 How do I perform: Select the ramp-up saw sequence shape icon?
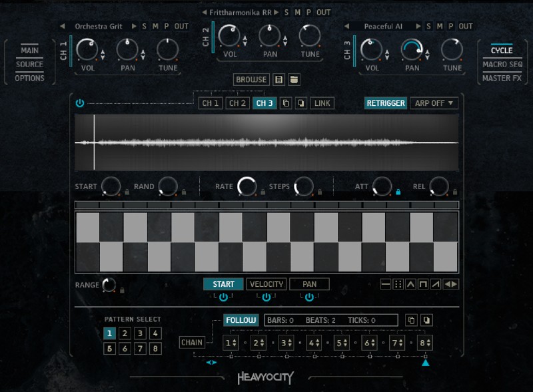[436, 284]
